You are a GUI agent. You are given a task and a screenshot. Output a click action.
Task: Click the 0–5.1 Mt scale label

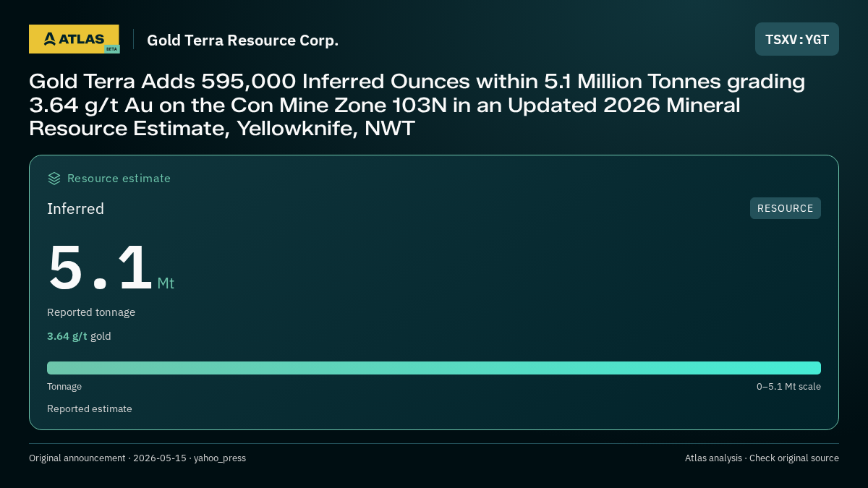788,387
